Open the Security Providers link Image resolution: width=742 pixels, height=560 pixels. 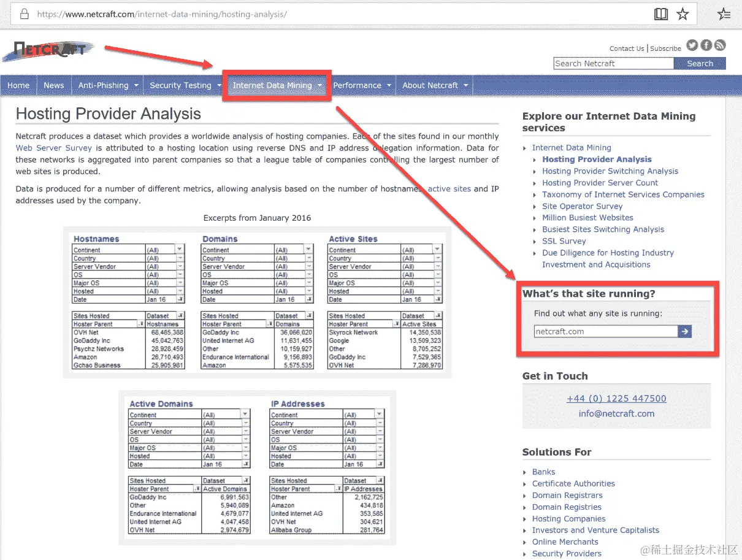tap(567, 553)
